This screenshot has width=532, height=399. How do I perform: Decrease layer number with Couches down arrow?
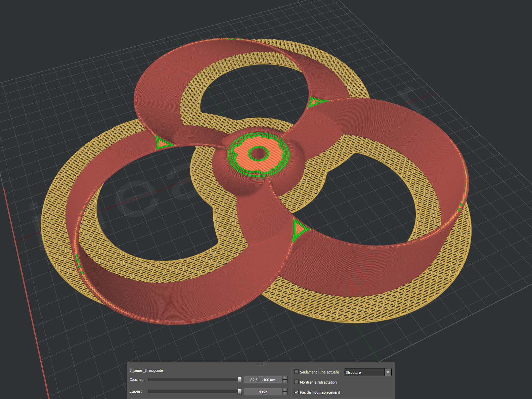pyautogui.click(x=285, y=382)
